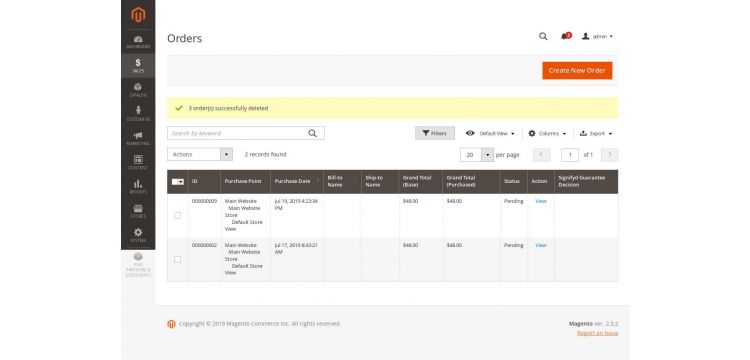The height and width of the screenshot is (360, 750).
Task: Click order ID 000000009 text
Action: coord(204,201)
